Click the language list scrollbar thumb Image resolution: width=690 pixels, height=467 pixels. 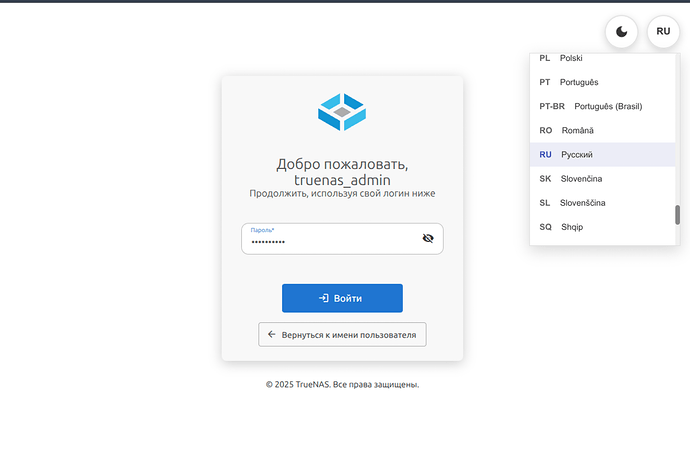coord(677,214)
